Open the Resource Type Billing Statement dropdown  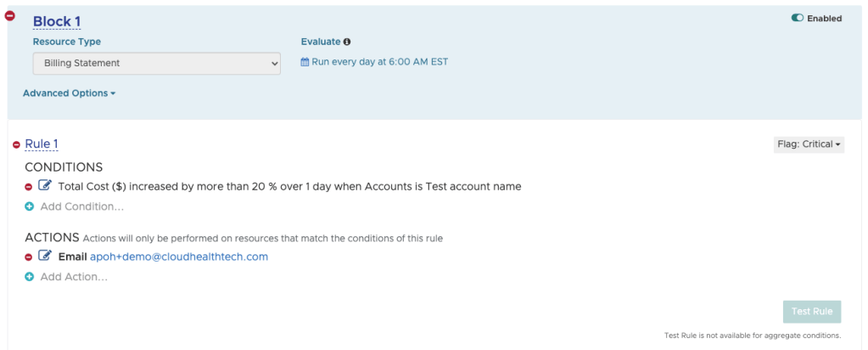coord(157,63)
